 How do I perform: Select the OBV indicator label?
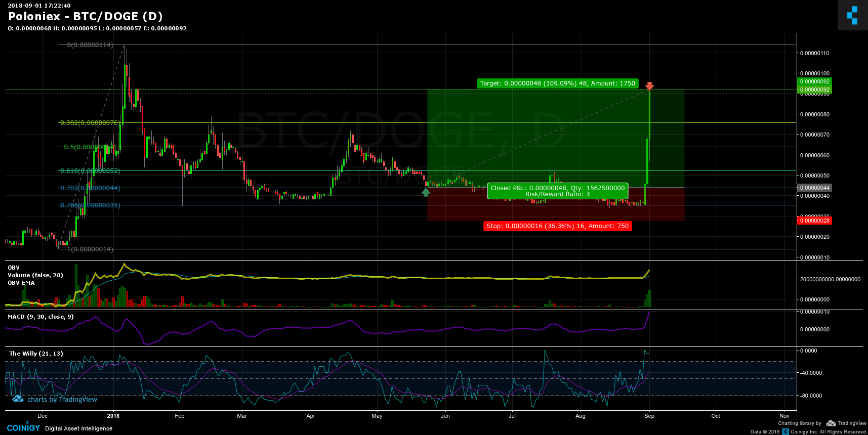[x=14, y=268]
